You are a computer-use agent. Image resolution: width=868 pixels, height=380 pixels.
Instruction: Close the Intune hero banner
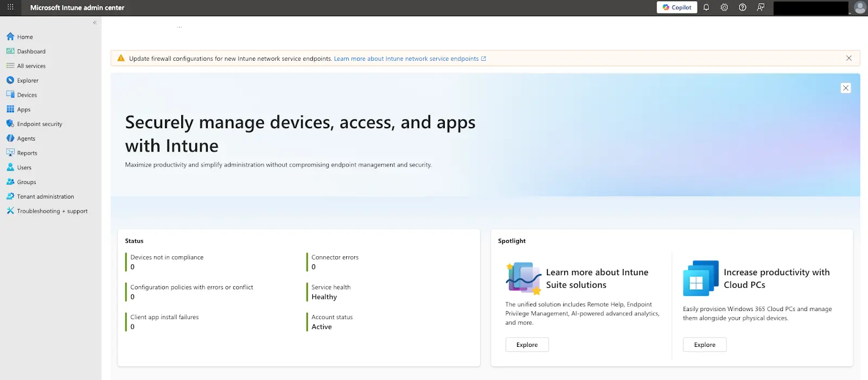[x=846, y=88]
